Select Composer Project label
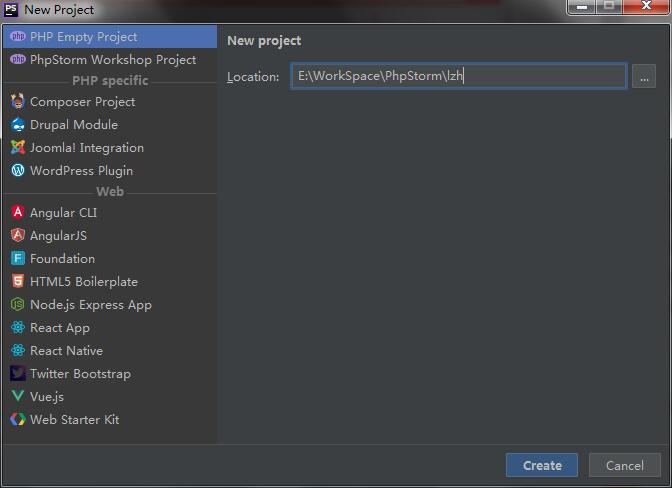Image resolution: width=672 pixels, height=488 pixels. (82, 102)
